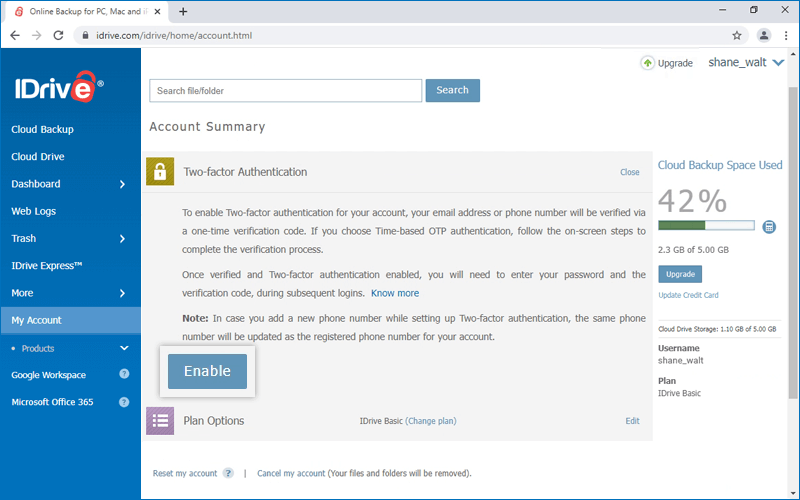Click help icon beside Reset my account
The height and width of the screenshot is (500, 800).
click(x=228, y=473)
